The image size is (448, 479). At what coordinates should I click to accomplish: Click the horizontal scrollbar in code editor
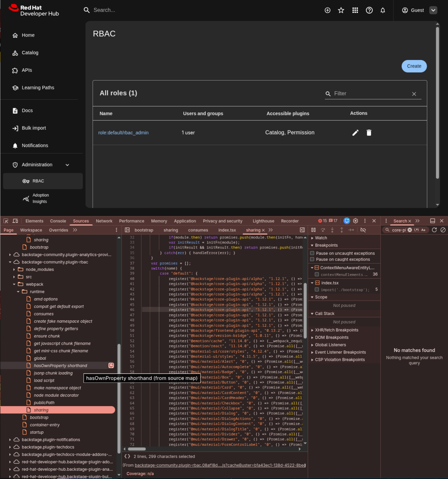(x=137, y=449)
